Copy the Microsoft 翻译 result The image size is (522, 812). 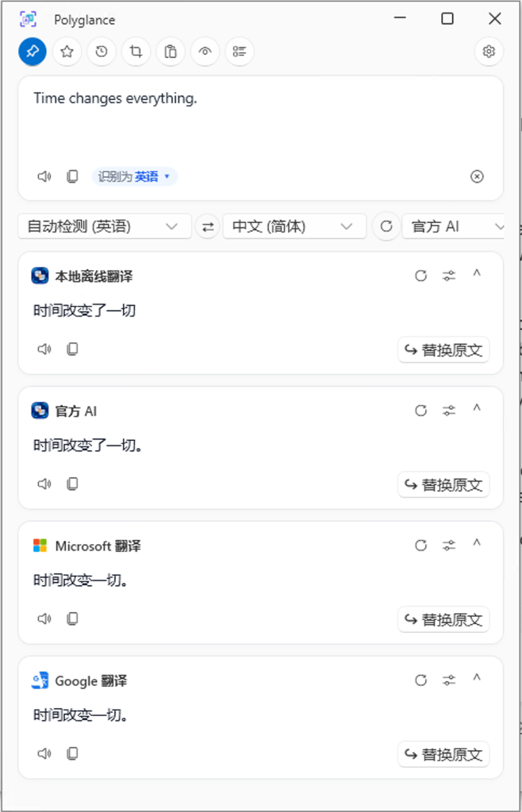click(72, 619)
